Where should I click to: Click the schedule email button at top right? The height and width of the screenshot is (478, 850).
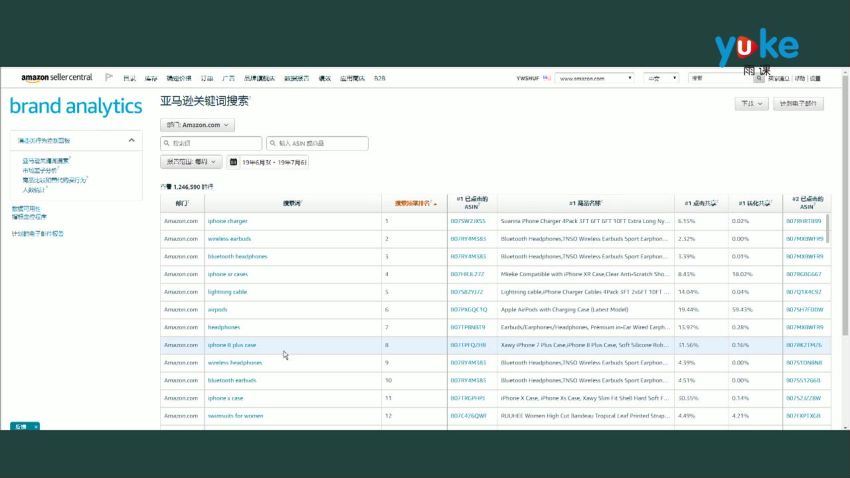click(x=798, y=104)
